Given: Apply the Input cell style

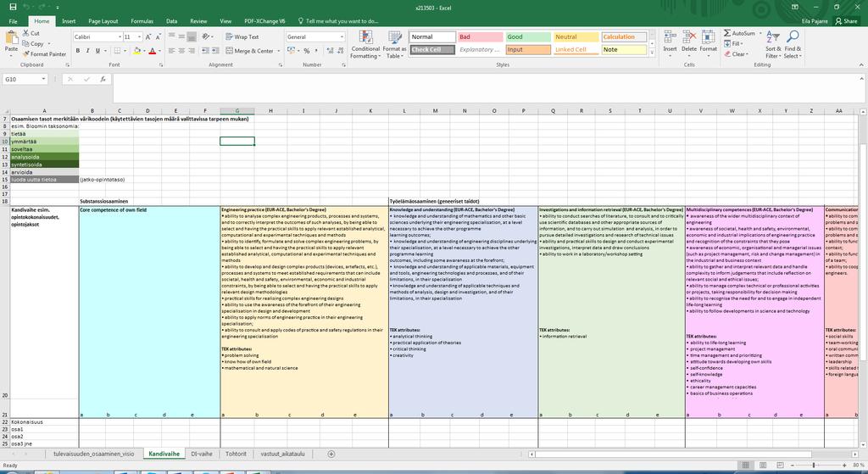Looking at the screenshot, I should (x=527, y=49).
